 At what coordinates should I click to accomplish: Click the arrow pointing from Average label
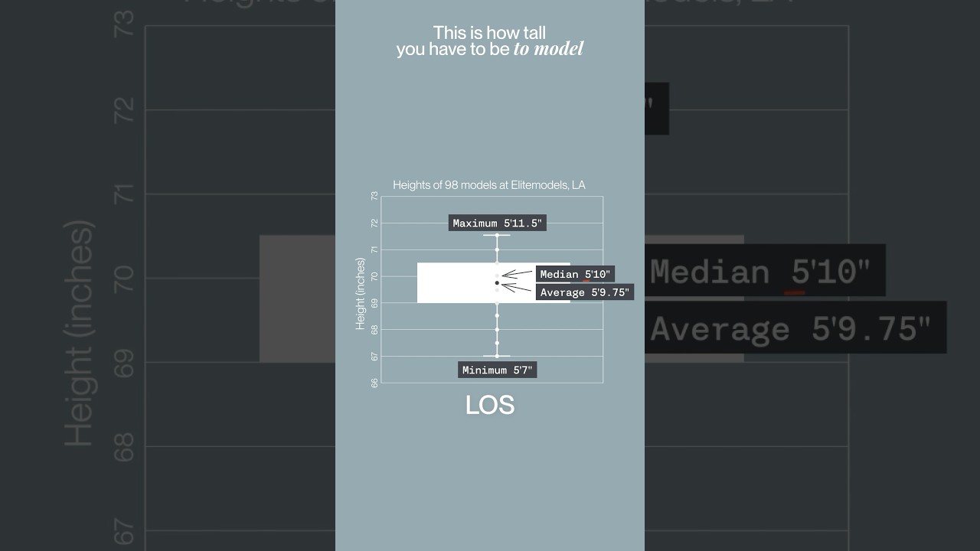pyautogui.click(x=517, y=288)
